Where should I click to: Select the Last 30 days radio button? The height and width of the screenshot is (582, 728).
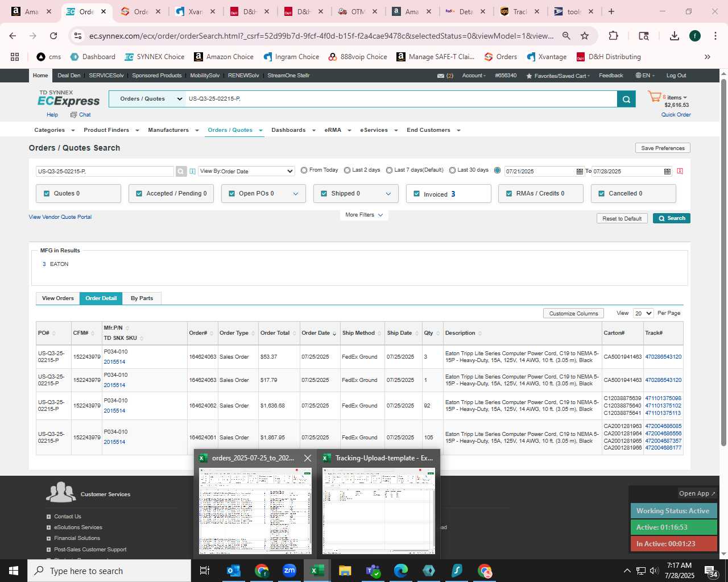click(452, 170)
